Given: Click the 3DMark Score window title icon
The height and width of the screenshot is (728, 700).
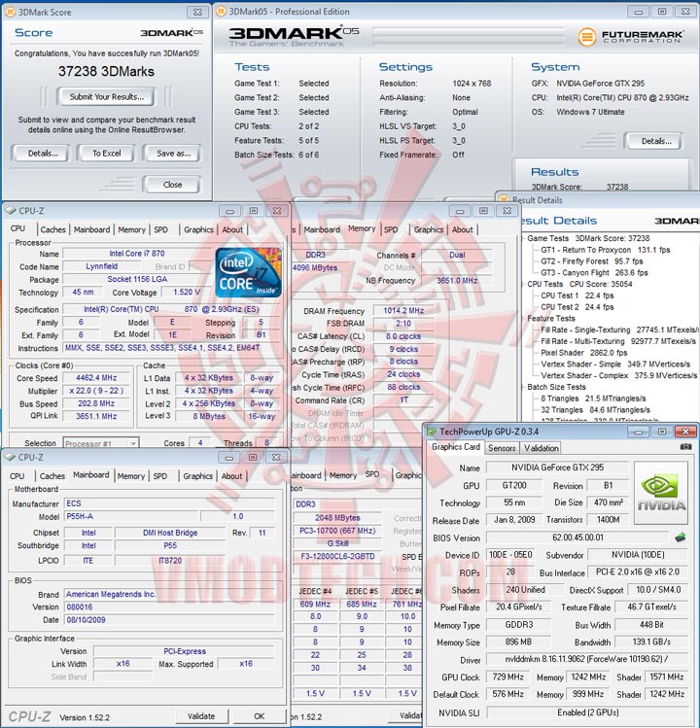Looking at the screenshot, I should [x=11, y=12].
